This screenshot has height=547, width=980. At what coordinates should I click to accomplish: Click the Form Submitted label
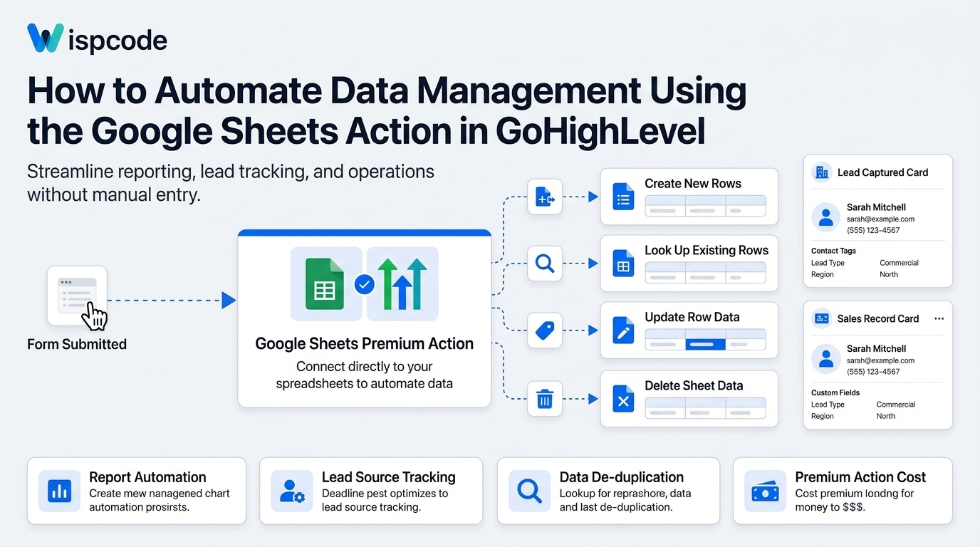tap(77, 345)
